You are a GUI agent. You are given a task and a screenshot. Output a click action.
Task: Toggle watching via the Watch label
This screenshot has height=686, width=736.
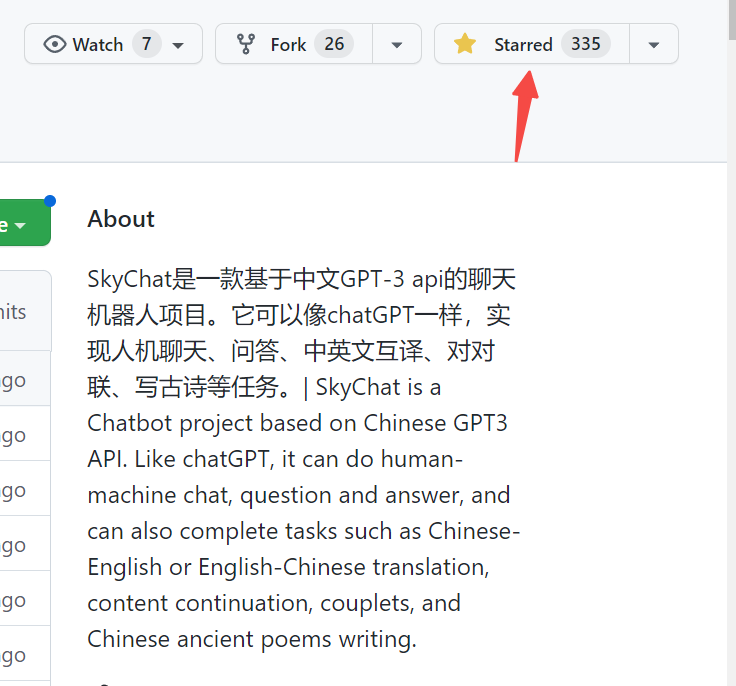pos(98,44)
